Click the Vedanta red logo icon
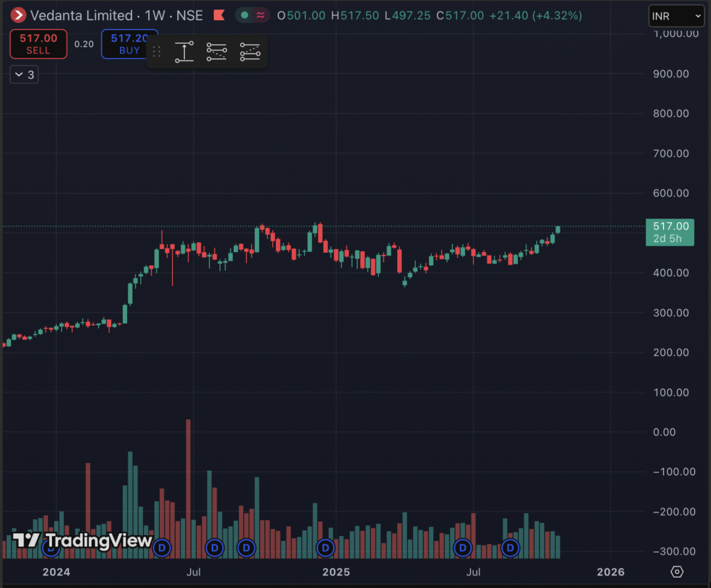This screenshot has height=588, width=711. click(x=18, y=15)
